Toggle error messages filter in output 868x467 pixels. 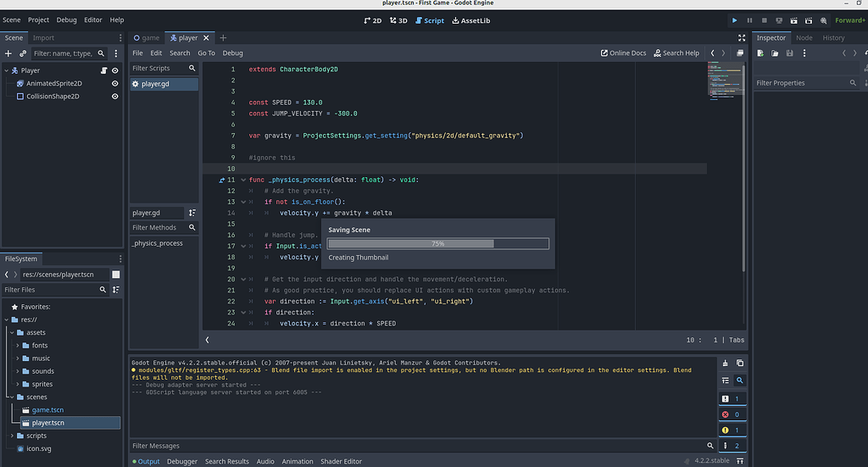[x=732, y=414]
